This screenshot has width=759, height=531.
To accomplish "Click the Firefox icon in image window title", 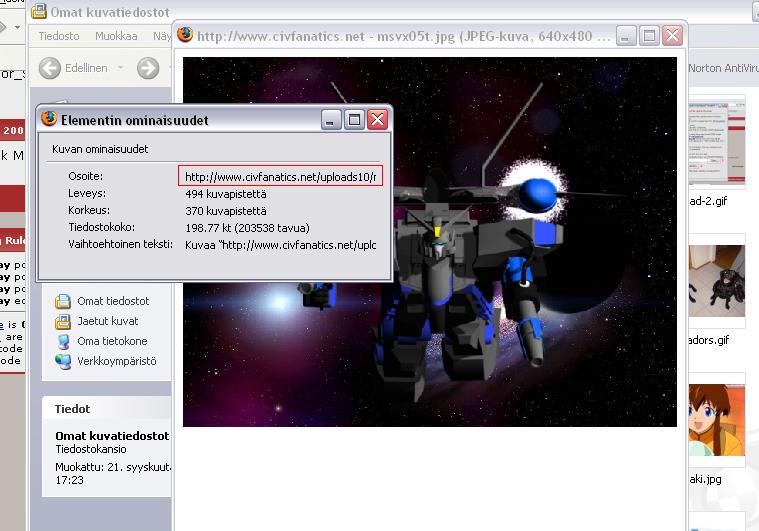I will (185, 35).
